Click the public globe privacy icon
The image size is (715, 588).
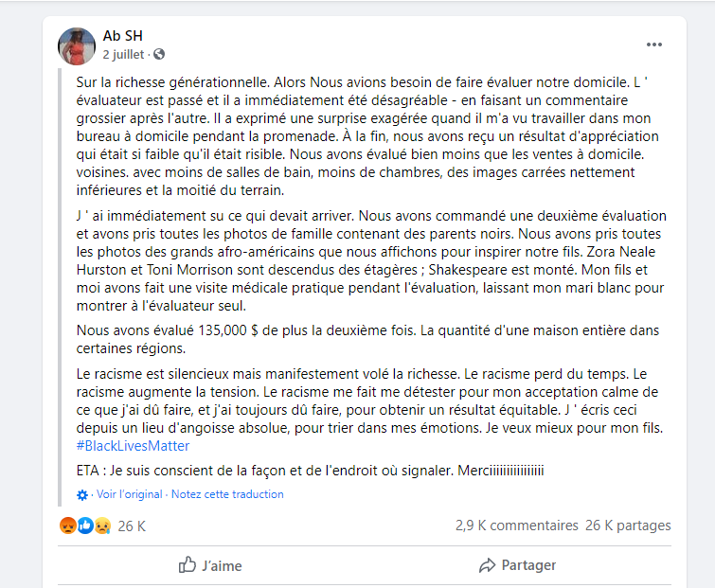(159, 54)
